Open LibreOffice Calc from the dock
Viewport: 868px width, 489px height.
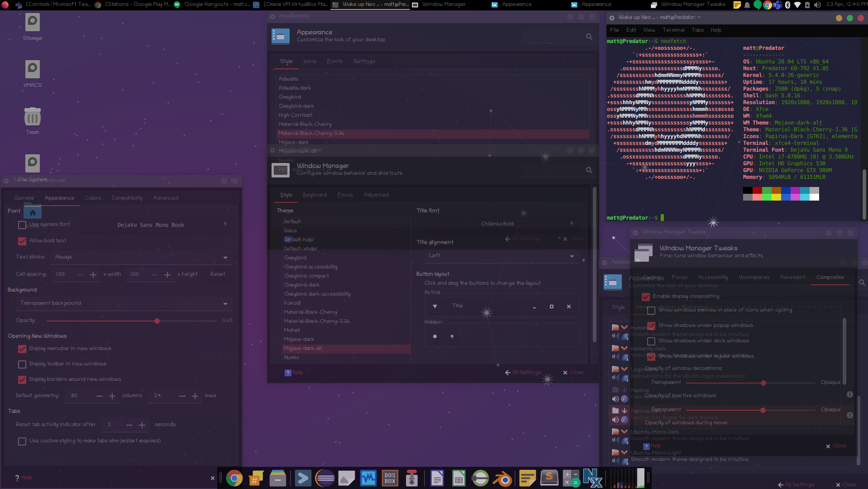coord(458,478)
